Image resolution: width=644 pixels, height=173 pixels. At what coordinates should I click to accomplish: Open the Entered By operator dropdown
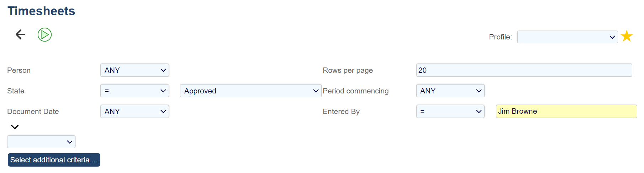pos(450,112)
